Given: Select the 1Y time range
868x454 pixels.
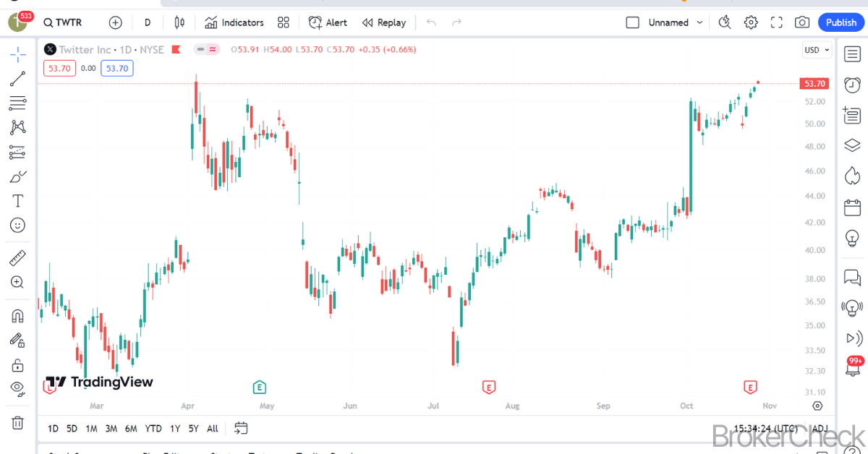Looking at the screenshot, I should coord(175,429).
